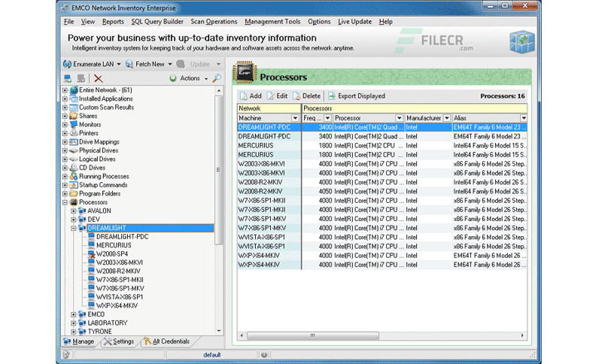Viewport: 602px width, 364px height.
Task: Open the Scan Operations menu
Action: (214, 22)
